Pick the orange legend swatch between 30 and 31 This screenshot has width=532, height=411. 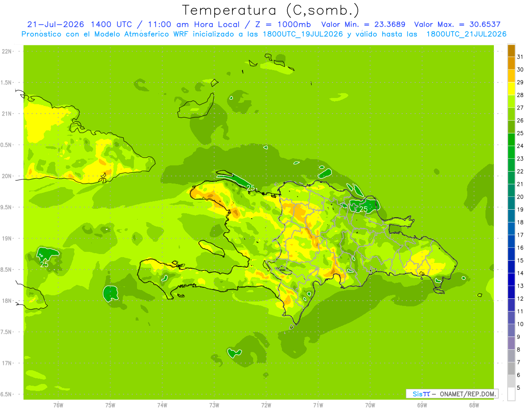pyautogui.click(x=511, y=63)
